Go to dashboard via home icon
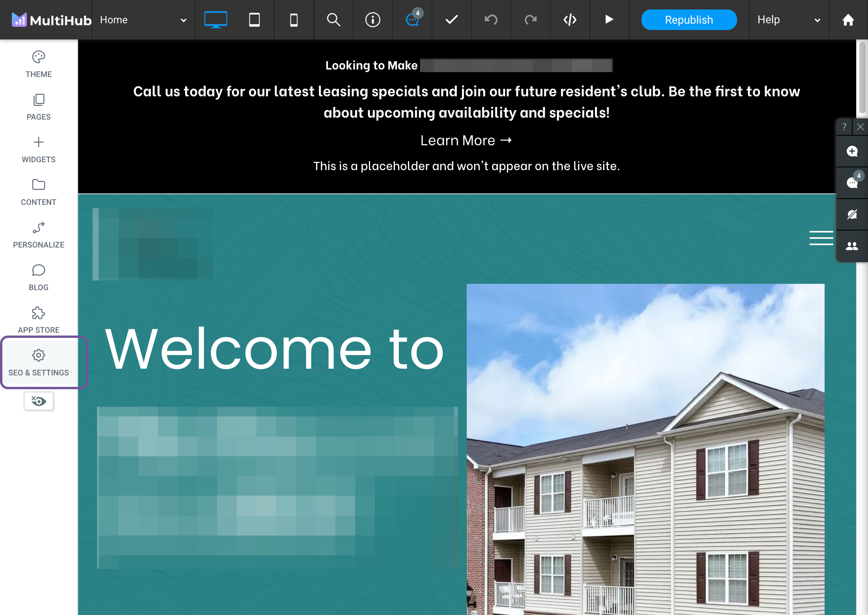 coord(848,20)
